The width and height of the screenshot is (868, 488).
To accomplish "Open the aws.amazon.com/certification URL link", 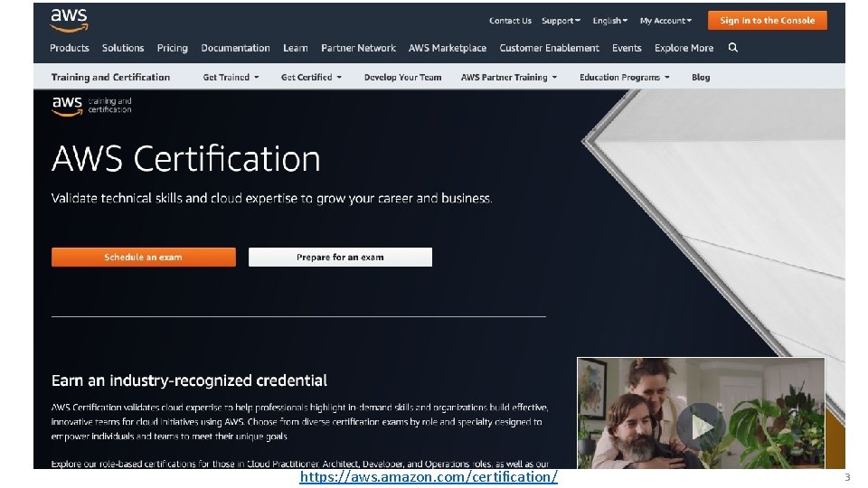I will point(429,477).
